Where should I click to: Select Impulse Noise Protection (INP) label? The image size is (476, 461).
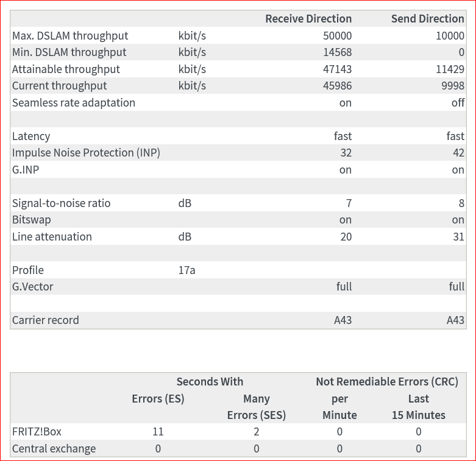tap(86, 153)
